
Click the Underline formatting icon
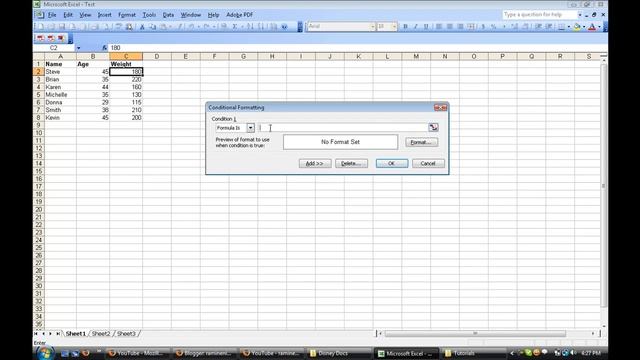tap(426, 27)
